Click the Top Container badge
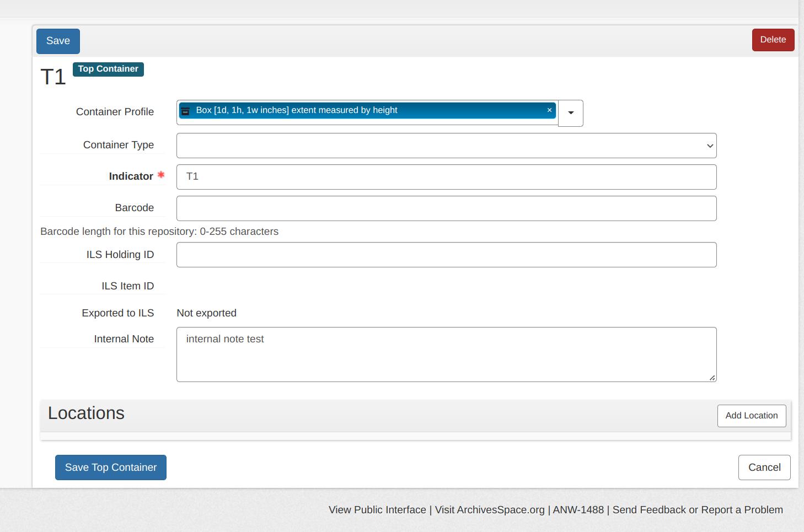 pos(108,69)
